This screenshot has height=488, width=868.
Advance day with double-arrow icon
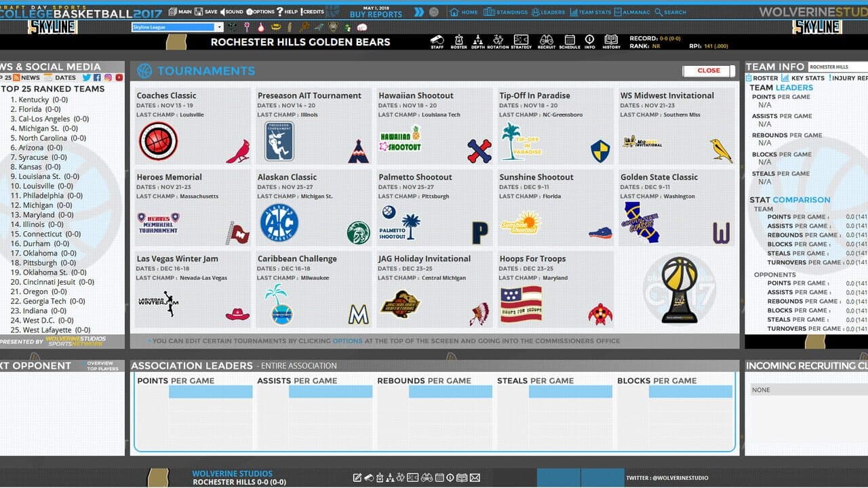point(419,12)
